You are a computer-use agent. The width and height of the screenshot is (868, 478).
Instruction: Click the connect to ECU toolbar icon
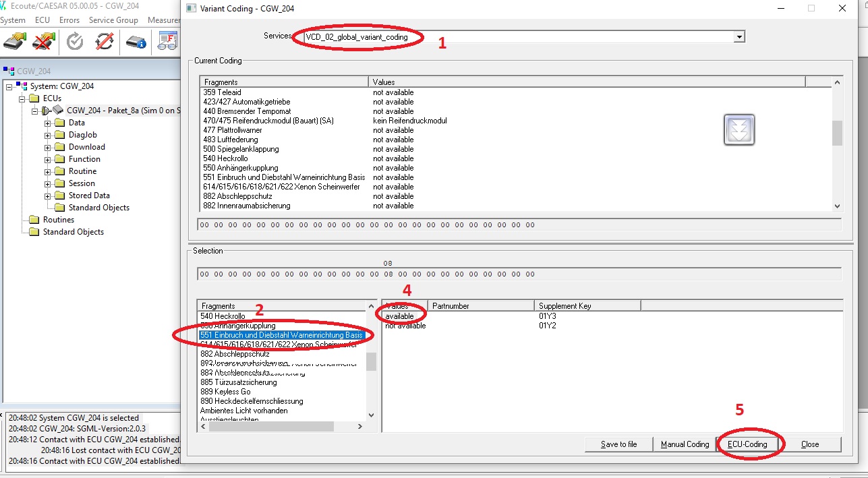15,42
